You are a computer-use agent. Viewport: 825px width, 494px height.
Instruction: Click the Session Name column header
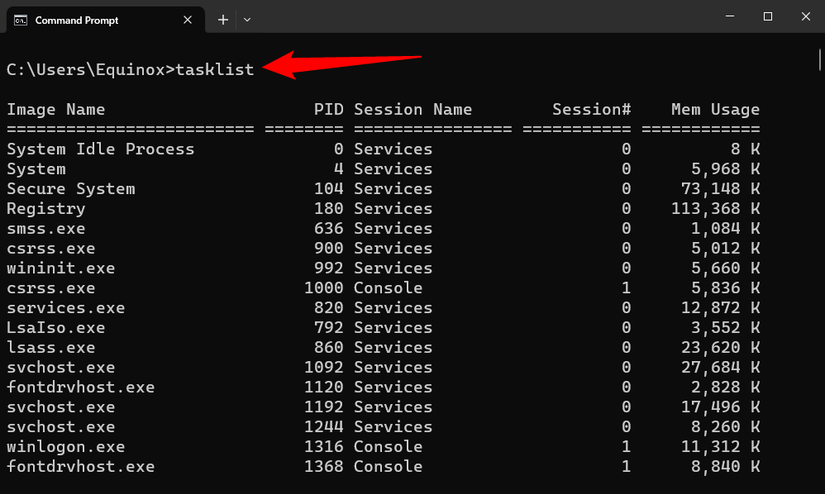click(x=413, y=110)
